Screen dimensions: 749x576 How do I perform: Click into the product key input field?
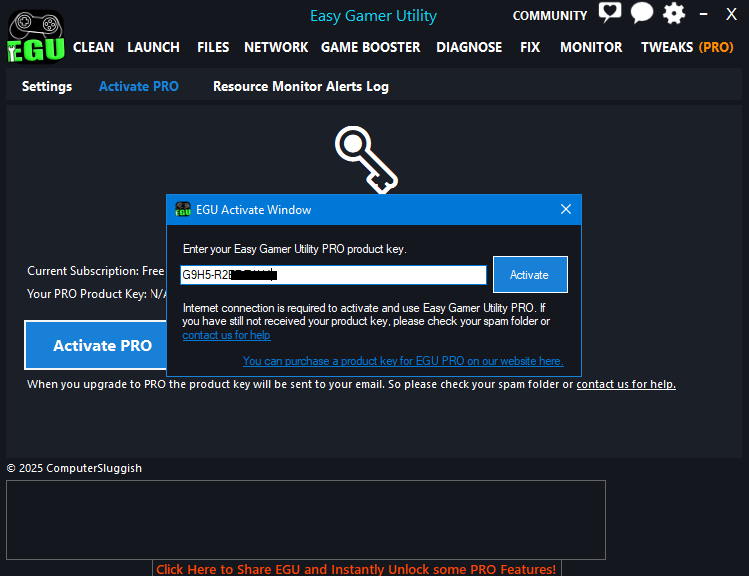[x=333, y=275]
